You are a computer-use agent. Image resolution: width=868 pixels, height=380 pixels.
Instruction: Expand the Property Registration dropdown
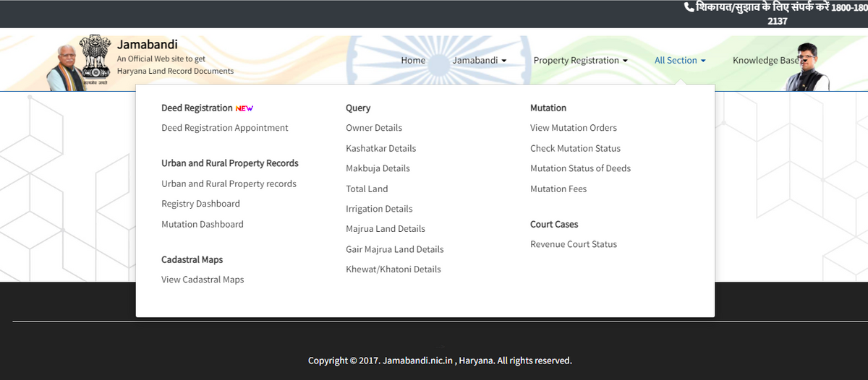(x=581, y=61)
